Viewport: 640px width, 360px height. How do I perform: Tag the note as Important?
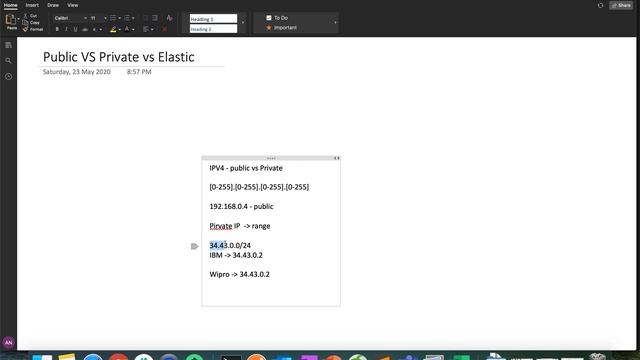tap(282, 28)
